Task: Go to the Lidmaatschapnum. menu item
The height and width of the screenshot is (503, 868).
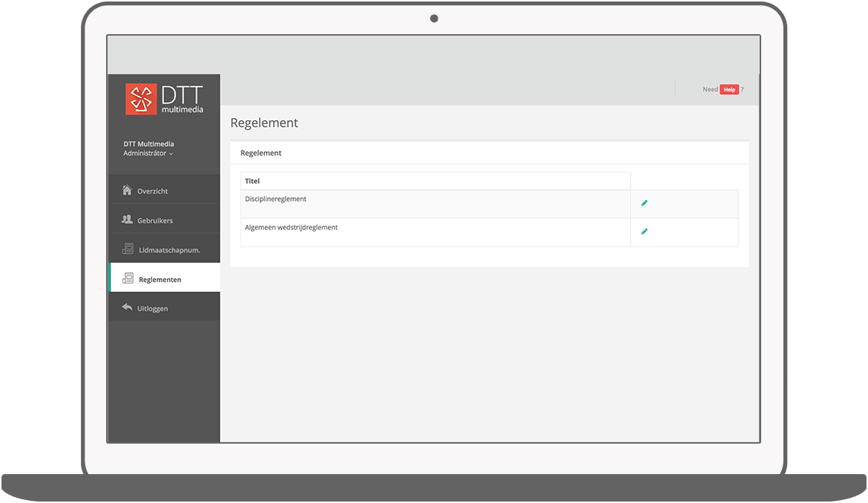Action: 165,249
